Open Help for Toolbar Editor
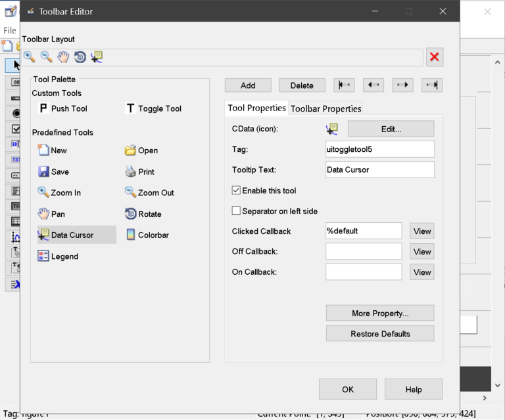The image size is (505, 420). click(414, 389)
